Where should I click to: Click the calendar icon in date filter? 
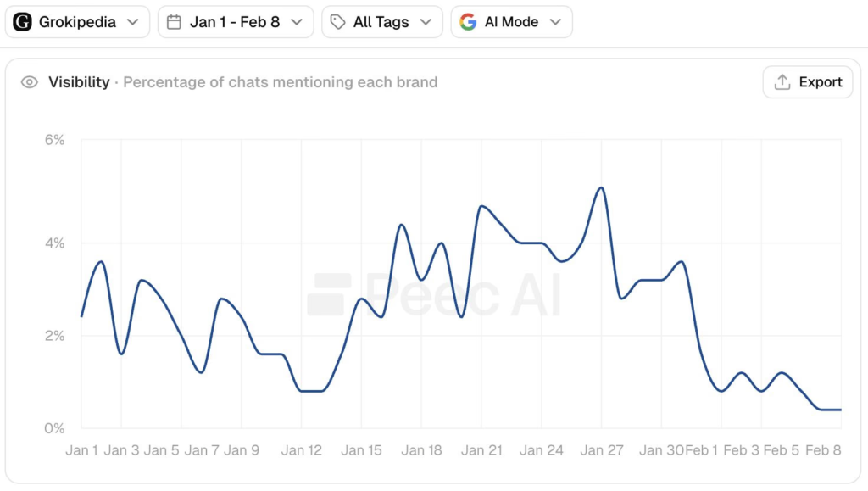click(x=174, y=22)
